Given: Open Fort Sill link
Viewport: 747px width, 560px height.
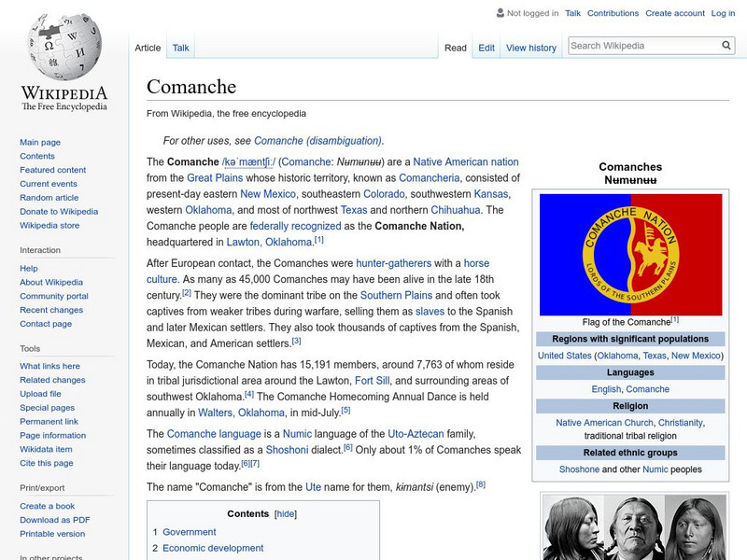Looking at the screenshot, I should 372,381.
